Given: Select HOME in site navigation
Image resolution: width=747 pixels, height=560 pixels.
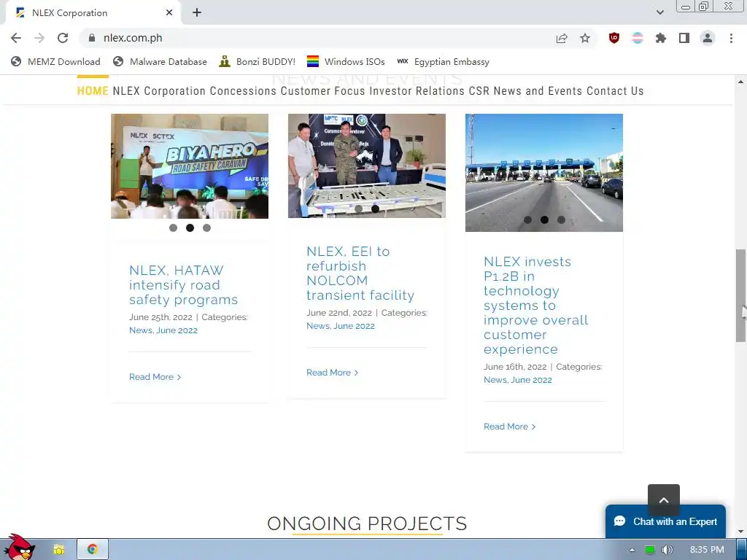Looking at the screenshot, I should click(x=93, y=90).
